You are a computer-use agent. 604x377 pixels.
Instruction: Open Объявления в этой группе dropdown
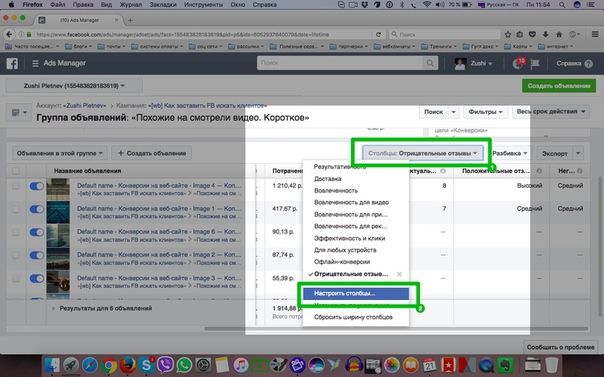[x=59, y=153]
